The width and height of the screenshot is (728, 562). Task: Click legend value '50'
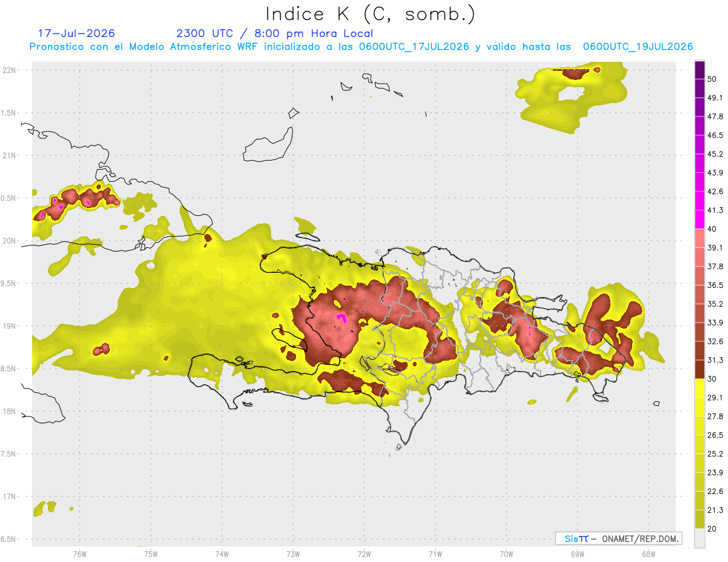pyautogui.click(x=713, y=79)
